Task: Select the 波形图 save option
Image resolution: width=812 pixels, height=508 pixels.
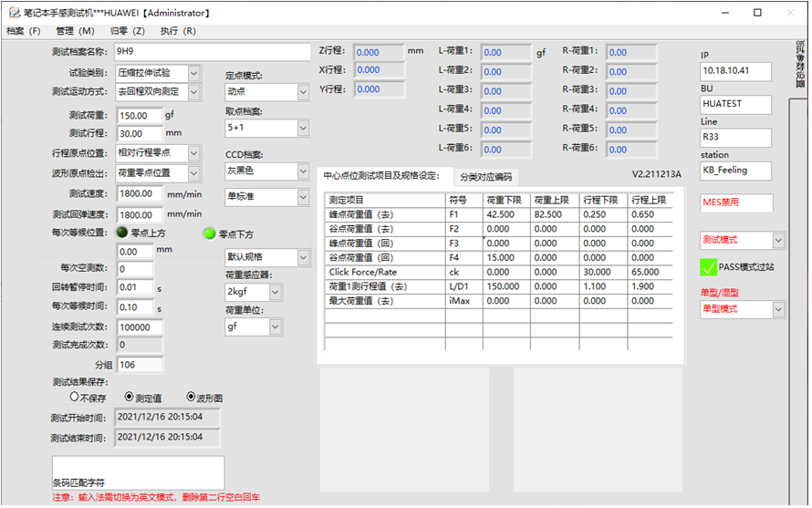Action: 191,397
